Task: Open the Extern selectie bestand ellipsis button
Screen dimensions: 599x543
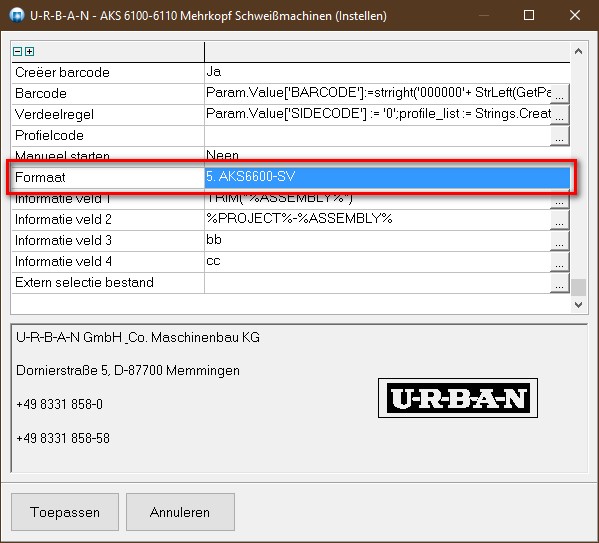Action: [x=560, y=283]
